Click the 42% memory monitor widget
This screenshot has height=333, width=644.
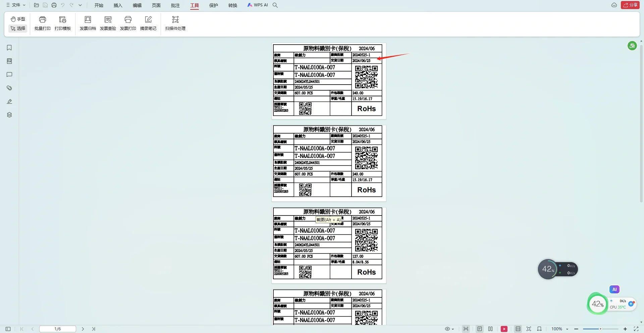558,269
